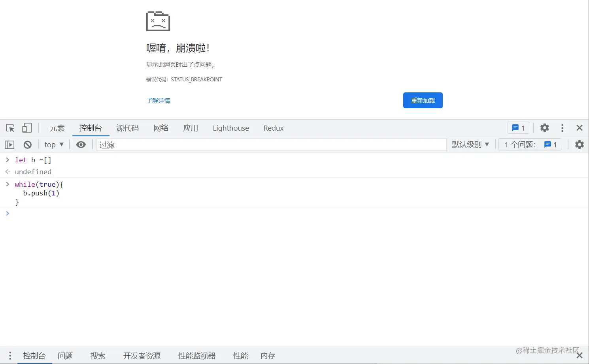Toggle the device toolbar icon

[27, 128]
